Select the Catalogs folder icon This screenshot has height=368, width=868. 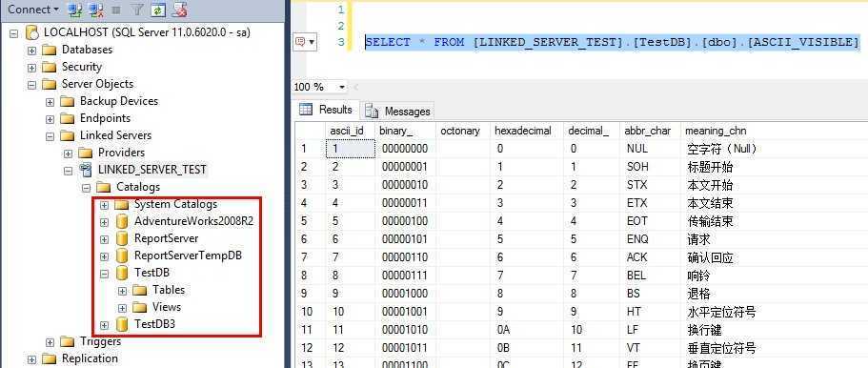click(x=104, y=187)
